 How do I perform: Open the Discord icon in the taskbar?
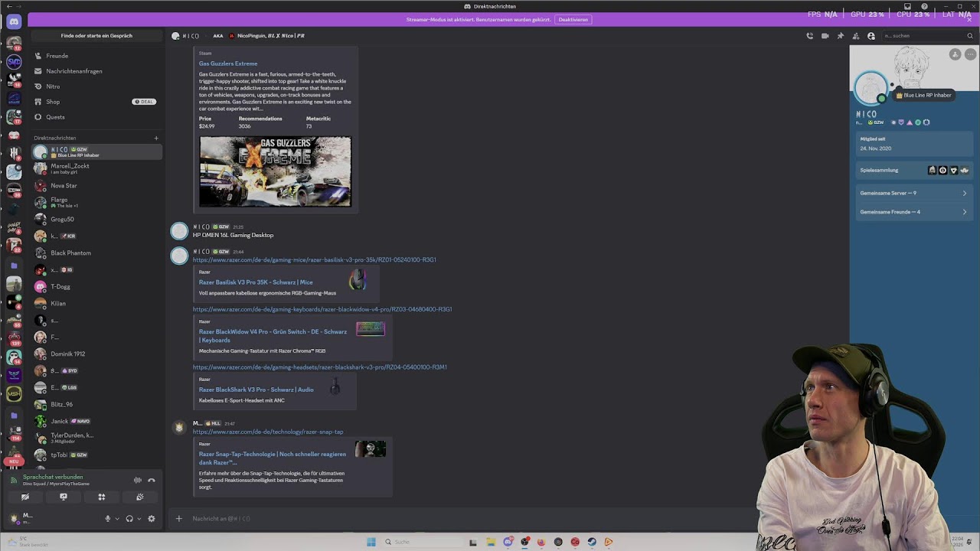(x=508, y=542)
